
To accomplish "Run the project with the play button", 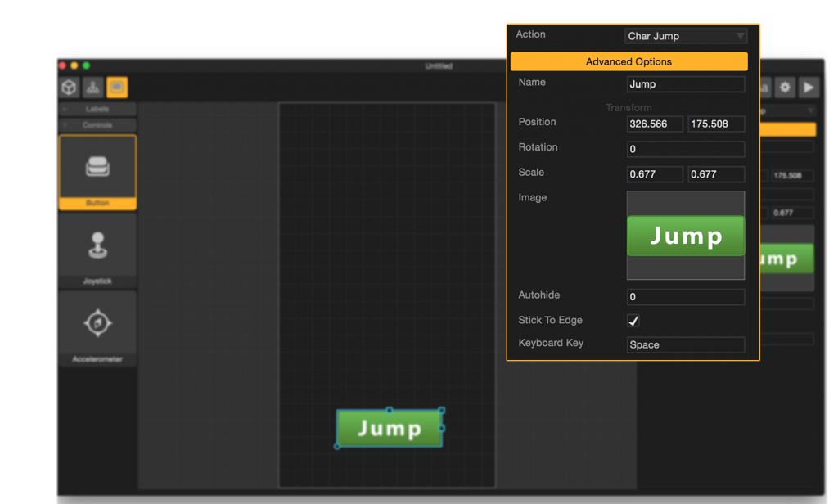I will [x=809, y=87].
